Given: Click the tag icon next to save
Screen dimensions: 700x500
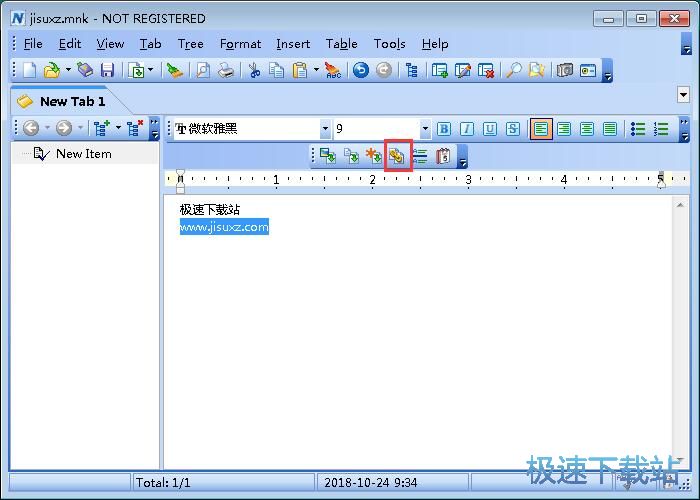Looking at the screenshot, I should 85,70.
